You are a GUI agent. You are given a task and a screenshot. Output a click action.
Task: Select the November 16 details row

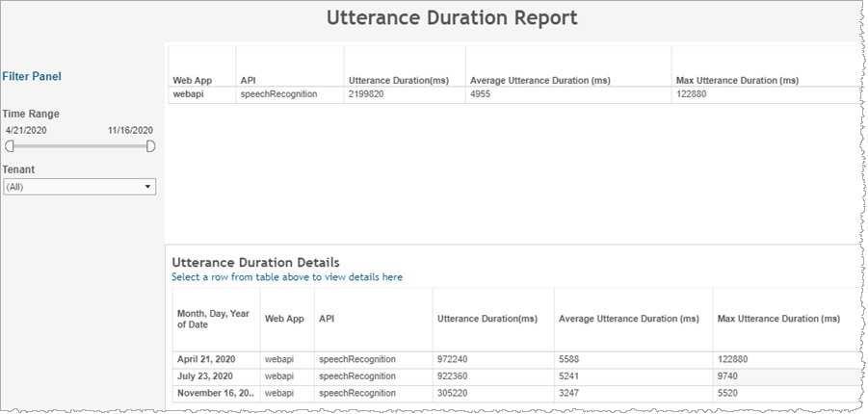coord(214,393)
